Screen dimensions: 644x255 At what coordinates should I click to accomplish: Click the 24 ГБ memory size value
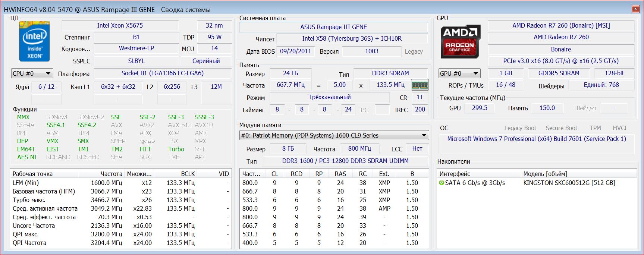[290, 73]
